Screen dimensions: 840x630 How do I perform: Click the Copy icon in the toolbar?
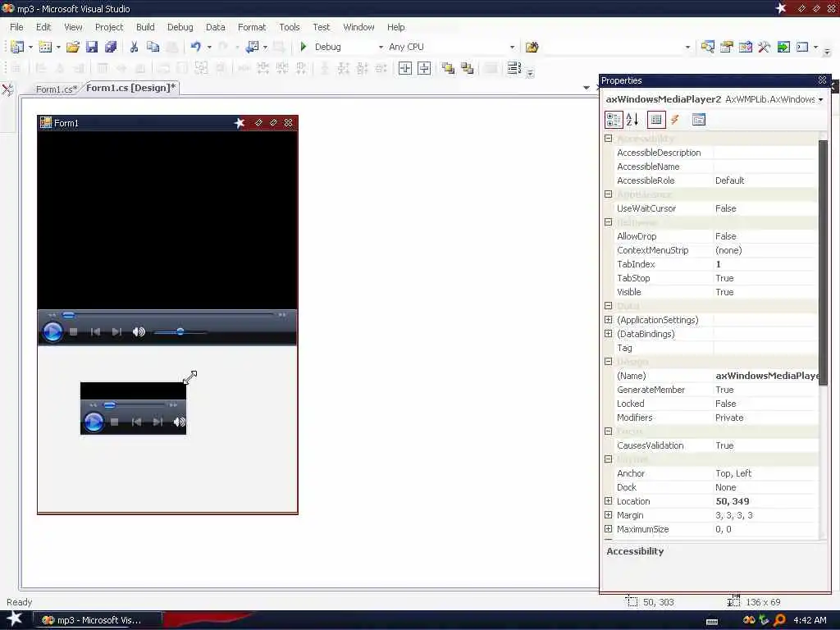point(153,47)
